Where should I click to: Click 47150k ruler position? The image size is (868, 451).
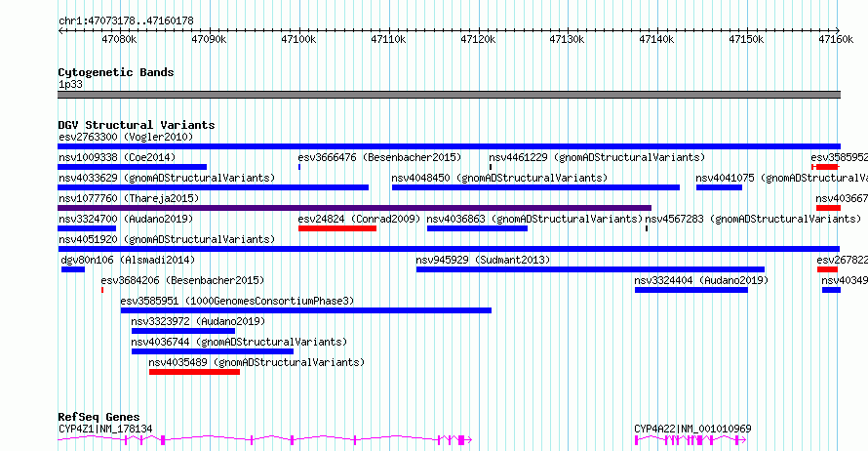tap(746, 39)
